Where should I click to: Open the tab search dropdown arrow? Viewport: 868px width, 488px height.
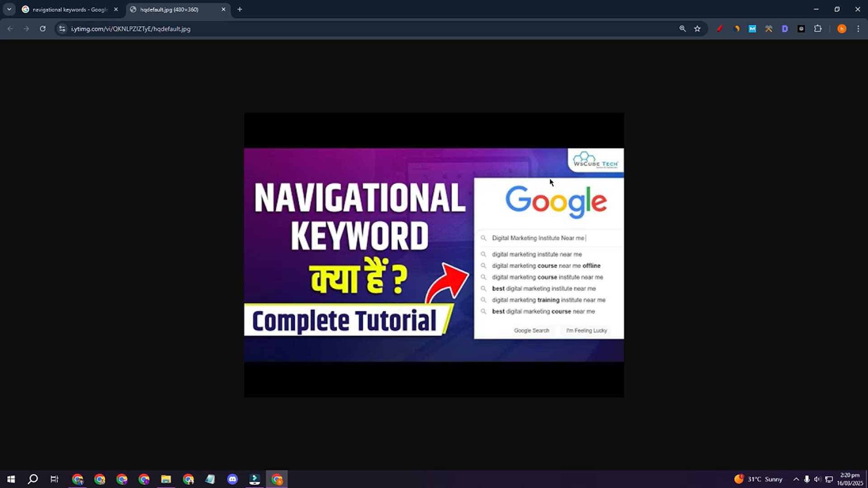pos(9,9)
